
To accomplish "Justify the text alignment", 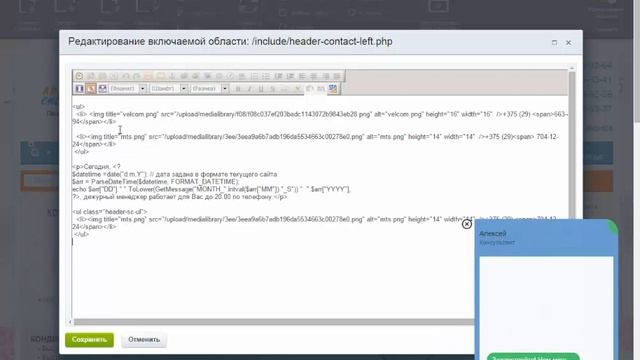I will click(x=337, y=76).
